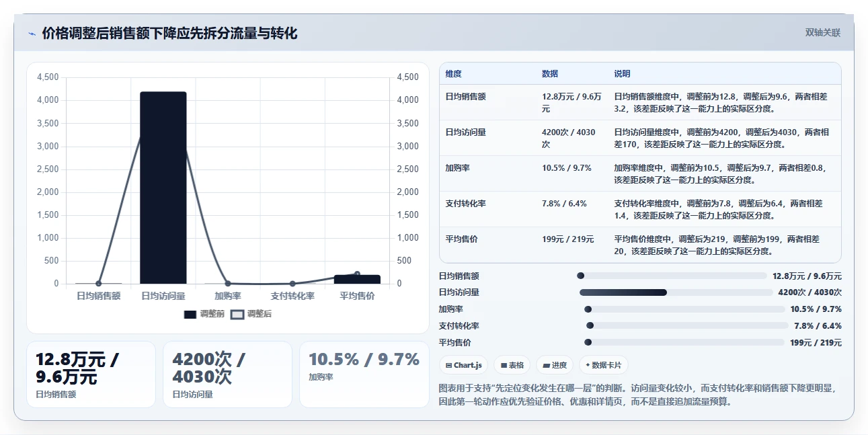Image resolution: width=868 pixels, height=435 pixels.
Task: Click the 双轴关联 tag in header
Action: pyautogui.click(x=823, y=32)
